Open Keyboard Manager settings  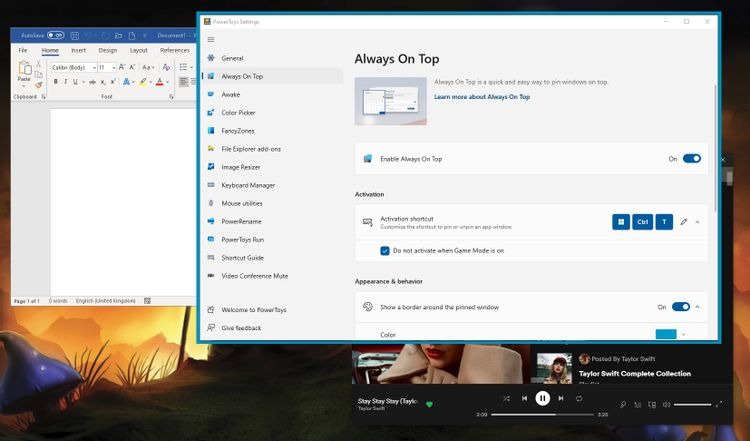(273, 186)
